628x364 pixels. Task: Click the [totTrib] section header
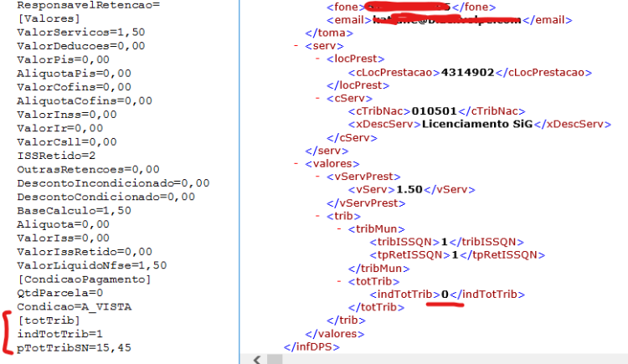49,320
